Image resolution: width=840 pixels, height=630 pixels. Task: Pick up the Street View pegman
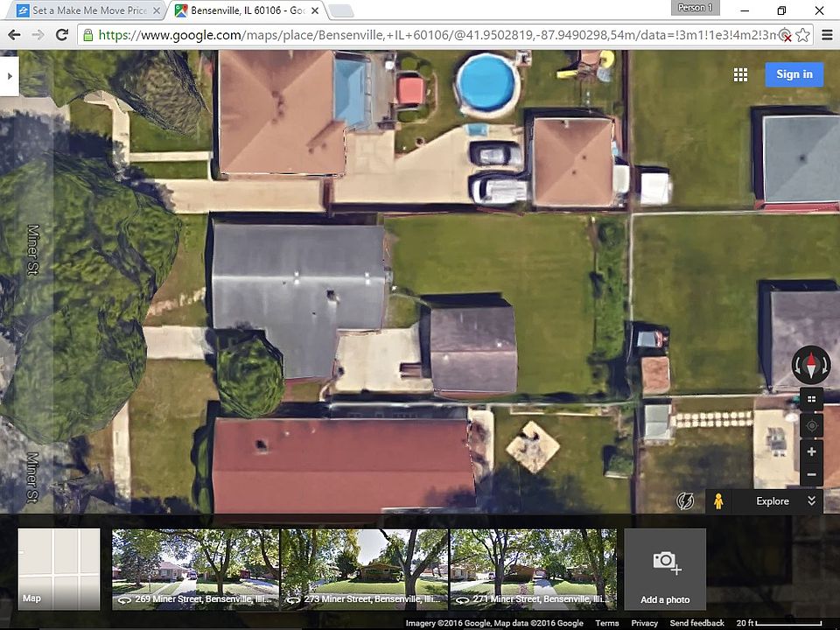718,501
